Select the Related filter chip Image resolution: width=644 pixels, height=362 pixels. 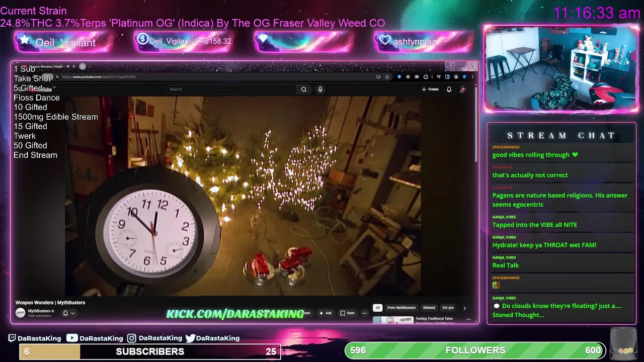[x=429, y=308]
